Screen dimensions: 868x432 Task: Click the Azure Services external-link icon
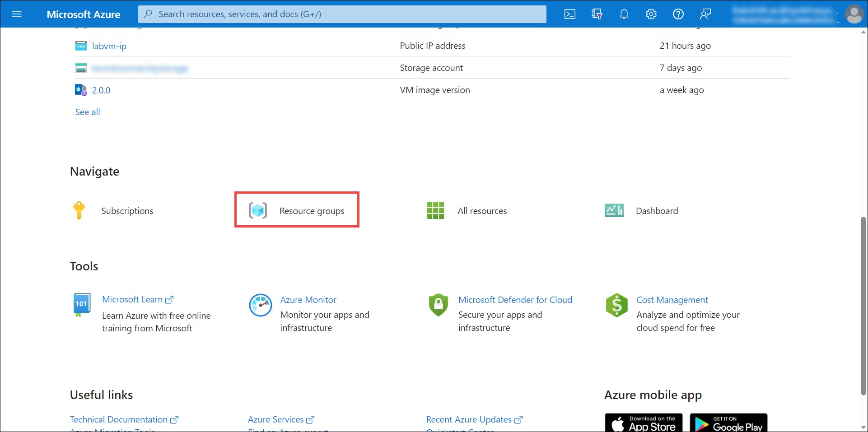tap(310, 420)
